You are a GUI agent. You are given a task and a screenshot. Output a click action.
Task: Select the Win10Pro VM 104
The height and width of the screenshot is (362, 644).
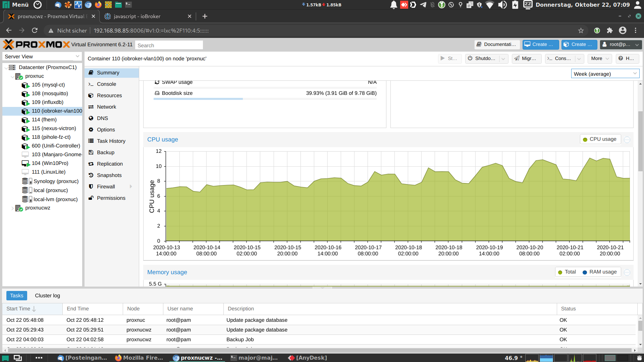(50, 163)
